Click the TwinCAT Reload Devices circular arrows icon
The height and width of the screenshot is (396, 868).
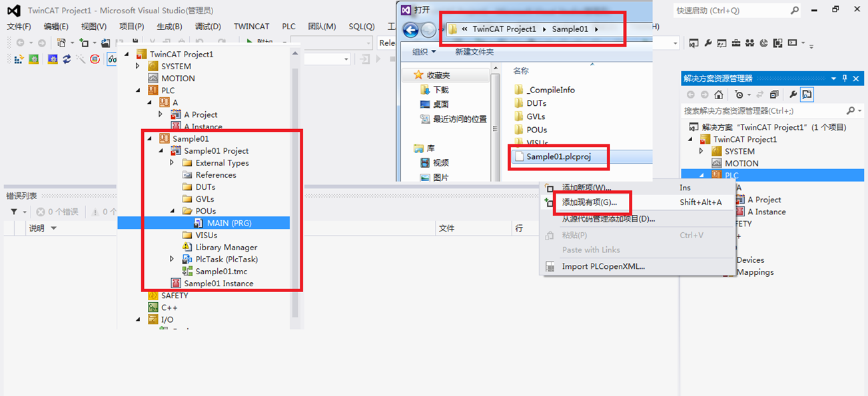pyautogui.click(x=67, y=59)
